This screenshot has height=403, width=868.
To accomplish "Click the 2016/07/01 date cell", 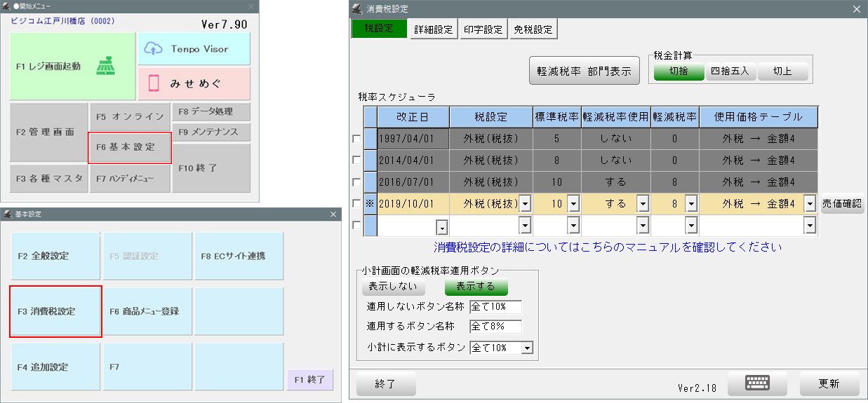I will coord(413,182).
